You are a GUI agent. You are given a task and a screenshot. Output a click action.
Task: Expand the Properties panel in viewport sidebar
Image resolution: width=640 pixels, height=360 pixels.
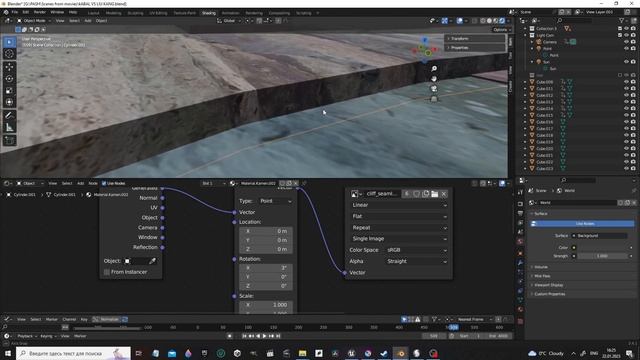(x=475, y=48)
